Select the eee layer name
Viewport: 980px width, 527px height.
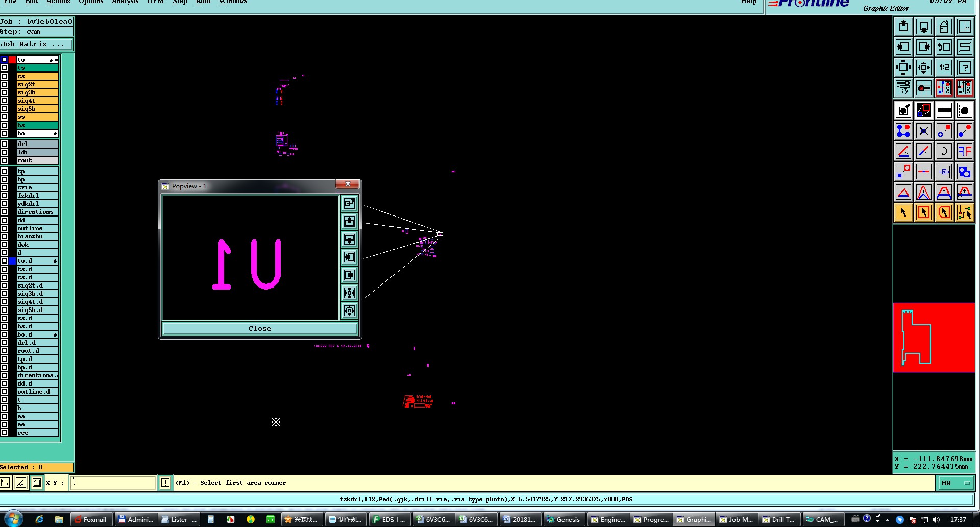37,433
